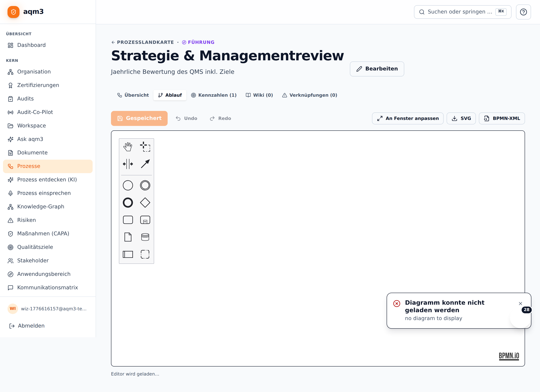The height and width of the screenshot is (392, 540).
Task: Open Knowledge-Graph
Action: (x=48, y=207)
